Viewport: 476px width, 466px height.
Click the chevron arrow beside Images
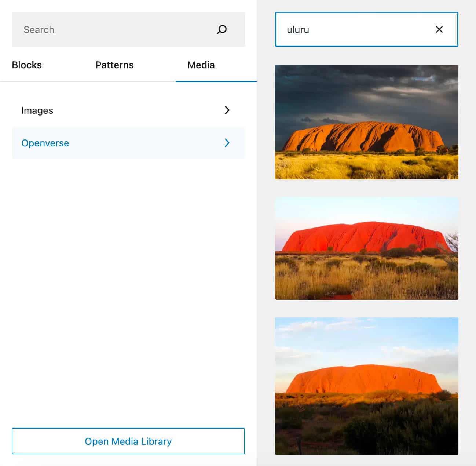point(227,110)
